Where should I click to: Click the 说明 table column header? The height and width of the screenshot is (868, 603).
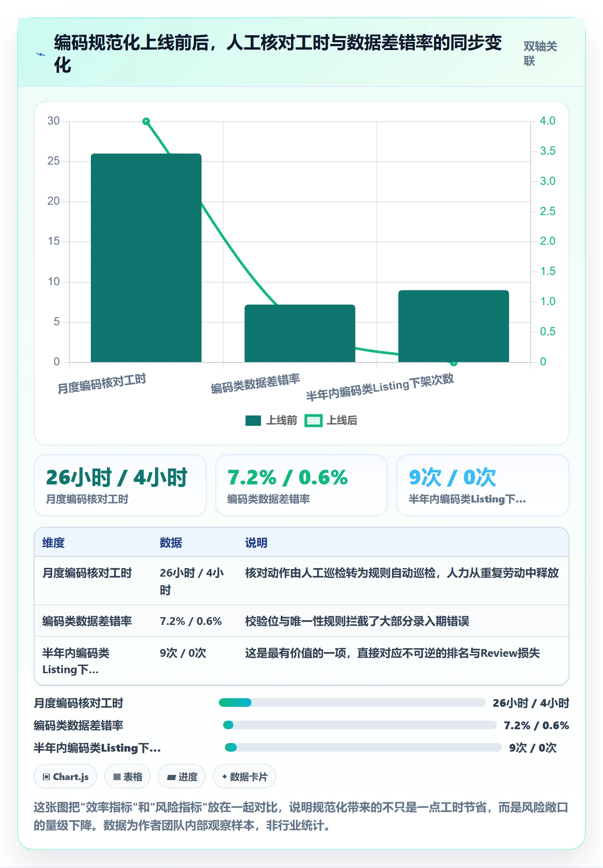[256, 543]
